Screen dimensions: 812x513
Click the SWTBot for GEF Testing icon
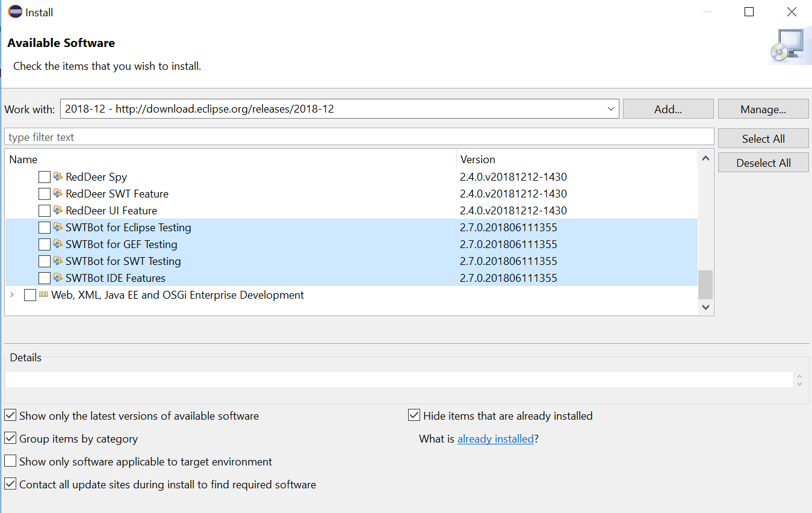[58, 244]
